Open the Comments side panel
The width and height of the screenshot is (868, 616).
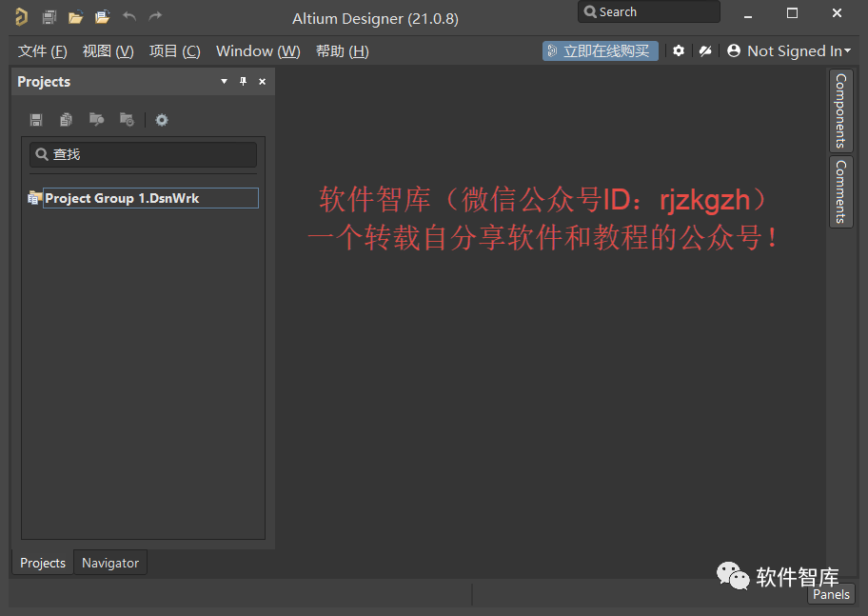click(x=841, y=191)
